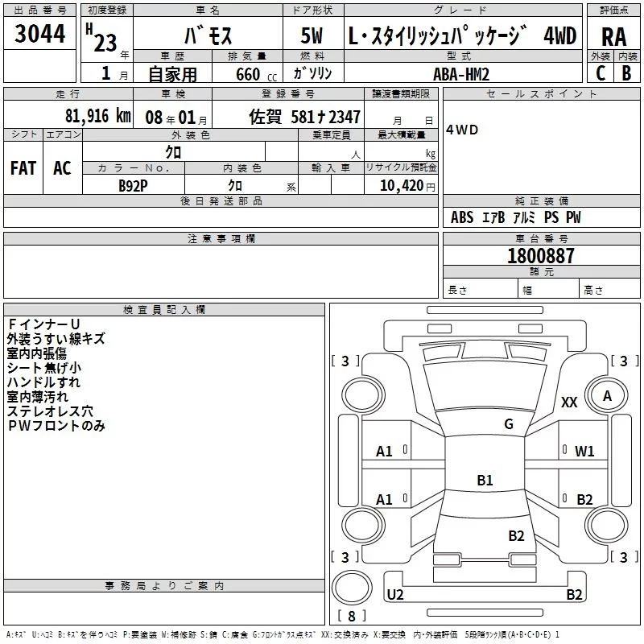The width and height of the screenshot is (644, 644).
Task: Click the 純正装備 header
Action: tap(541, 200)
